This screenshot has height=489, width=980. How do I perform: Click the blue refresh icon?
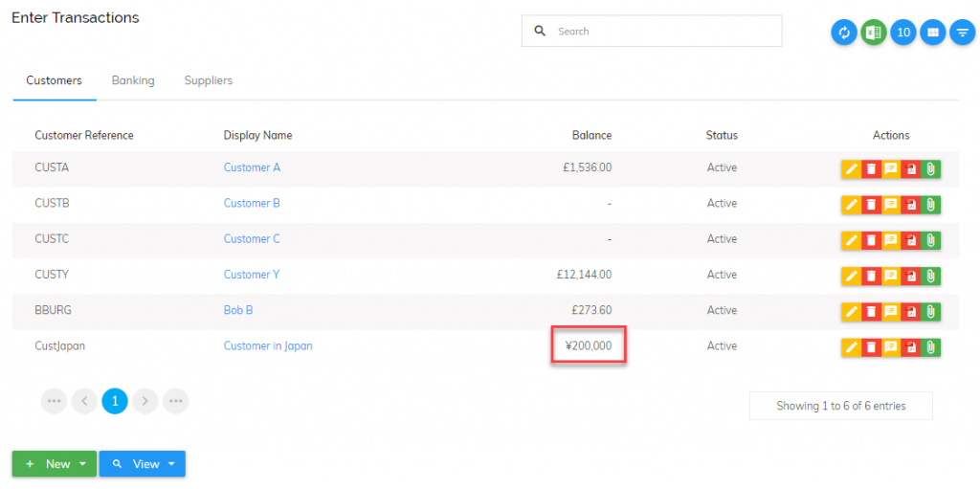844,33
